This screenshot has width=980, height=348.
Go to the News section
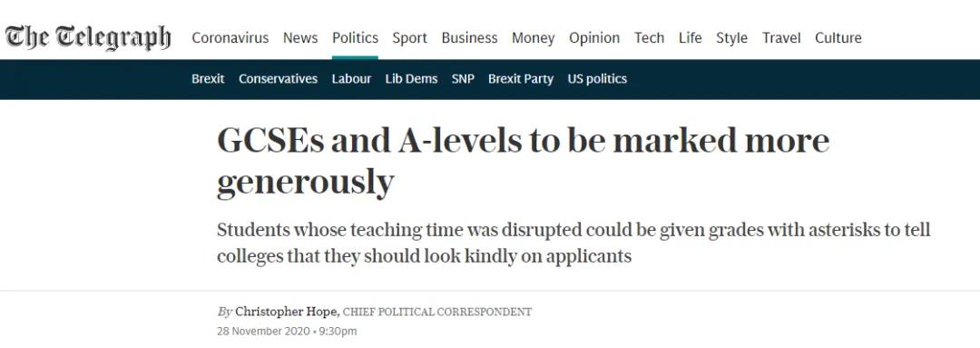click(300, 38)
